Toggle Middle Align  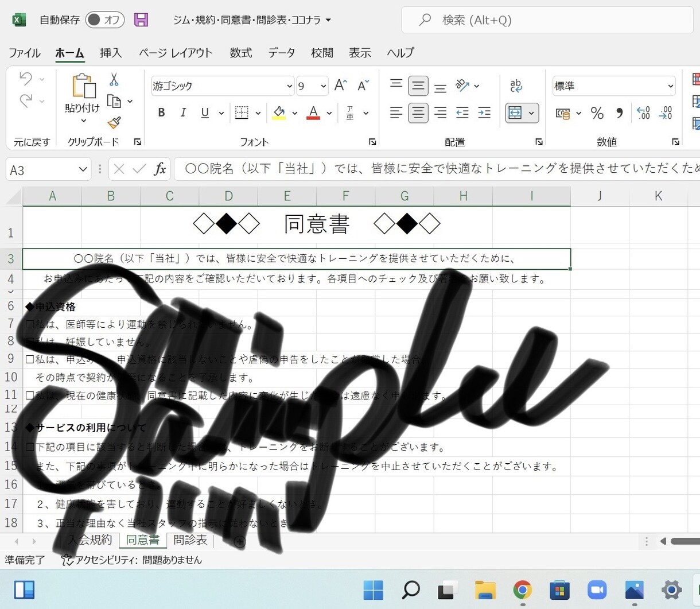[418, 86]
